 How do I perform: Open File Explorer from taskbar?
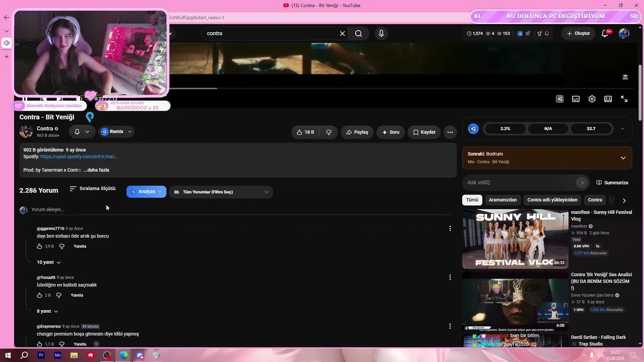(74, 355)
